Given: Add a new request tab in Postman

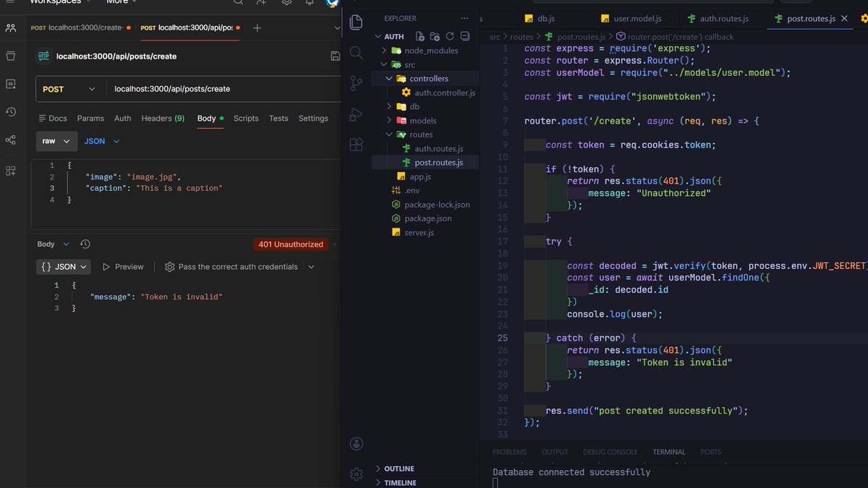Looking at the screenshot, I should (257, 27).
